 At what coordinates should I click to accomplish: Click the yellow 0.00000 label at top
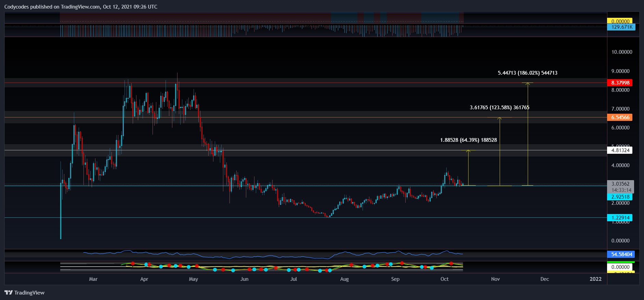pos(620,21)
